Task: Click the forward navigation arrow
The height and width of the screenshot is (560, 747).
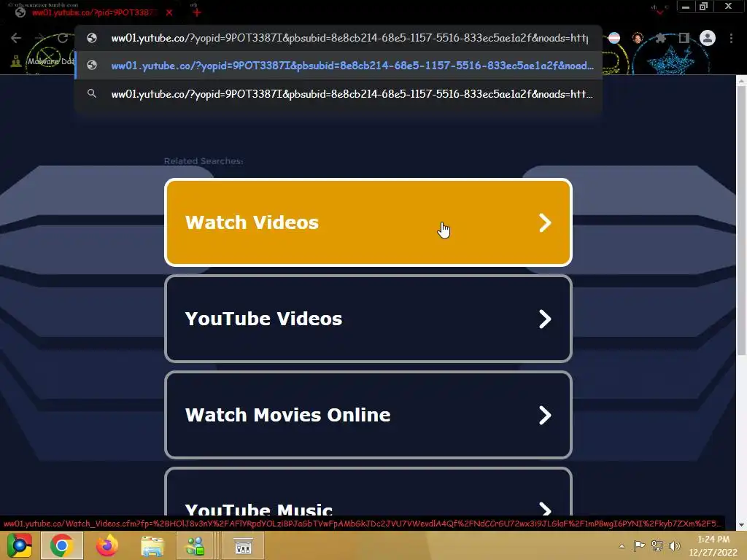Action: click(39, 38)
